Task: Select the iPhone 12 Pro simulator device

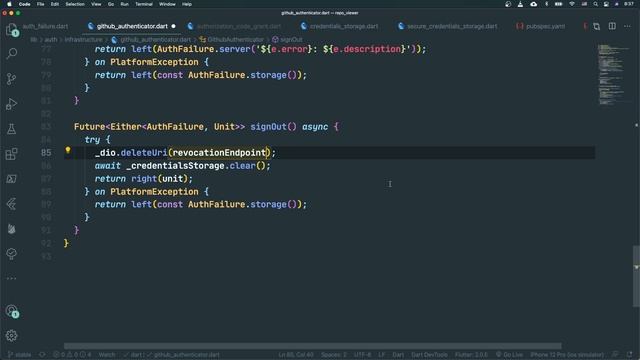Action: pyautogui.click(x=567, y=355)
